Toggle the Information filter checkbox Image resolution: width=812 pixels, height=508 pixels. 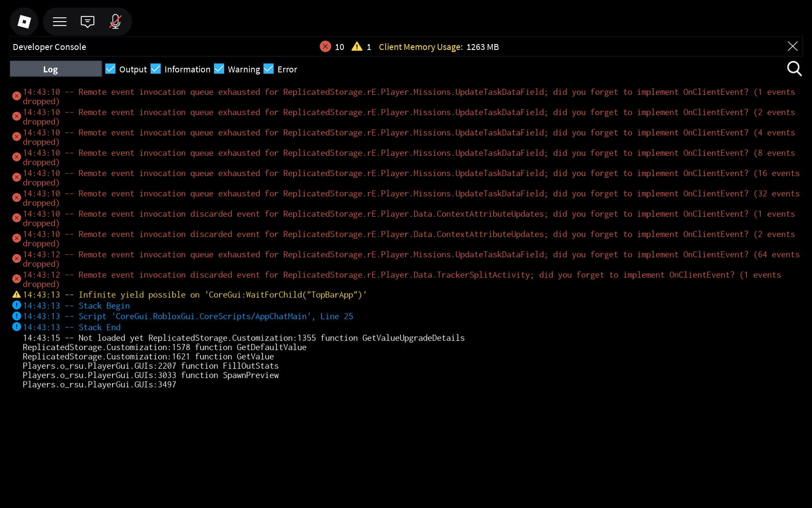156,69
